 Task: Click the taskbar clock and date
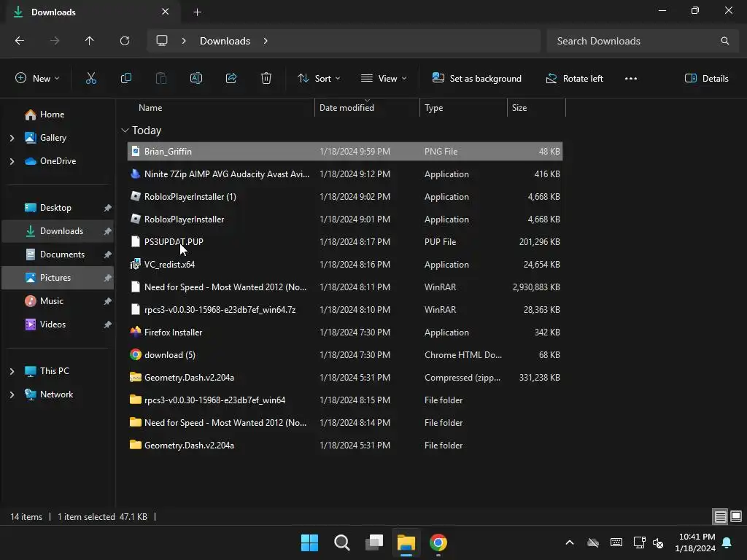(x=695, y=542)
